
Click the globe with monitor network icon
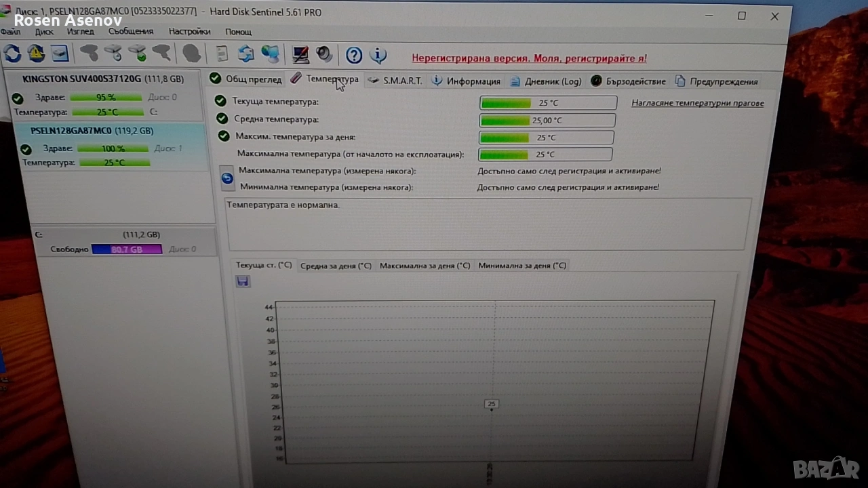click(x=270, y=54)
